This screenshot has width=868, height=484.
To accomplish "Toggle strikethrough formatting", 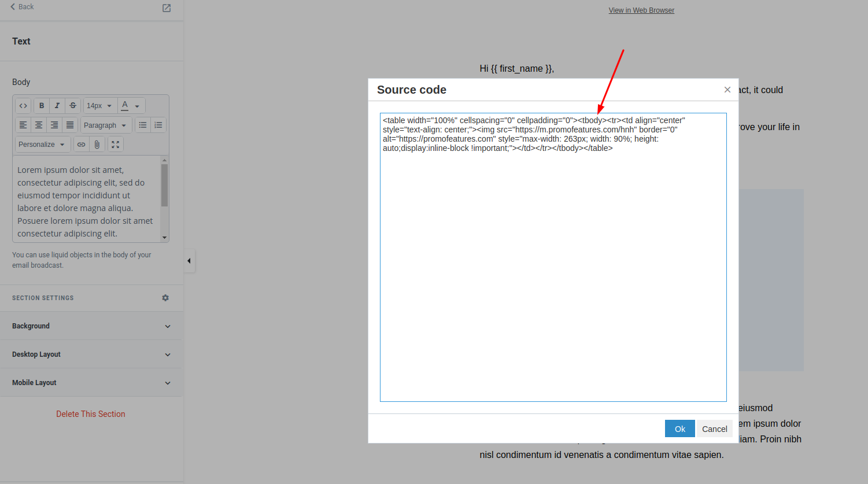I will 73,106.
